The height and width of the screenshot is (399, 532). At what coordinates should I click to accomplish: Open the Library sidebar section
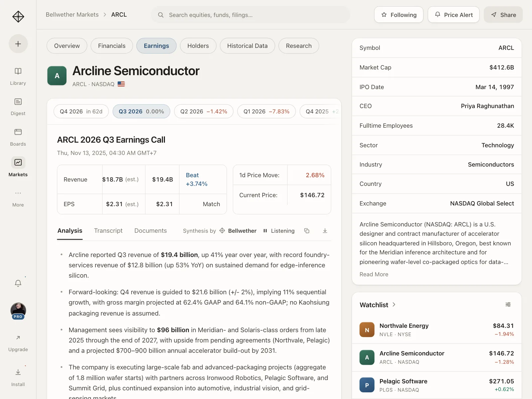[18, 76]
